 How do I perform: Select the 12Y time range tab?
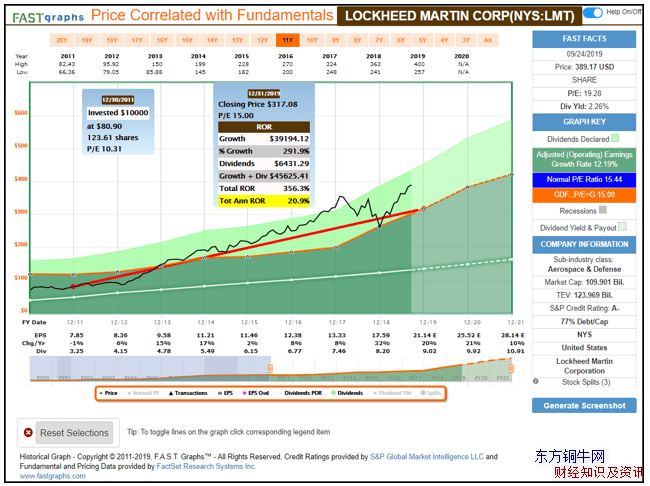pyautogui.click(x=262, y=40)
